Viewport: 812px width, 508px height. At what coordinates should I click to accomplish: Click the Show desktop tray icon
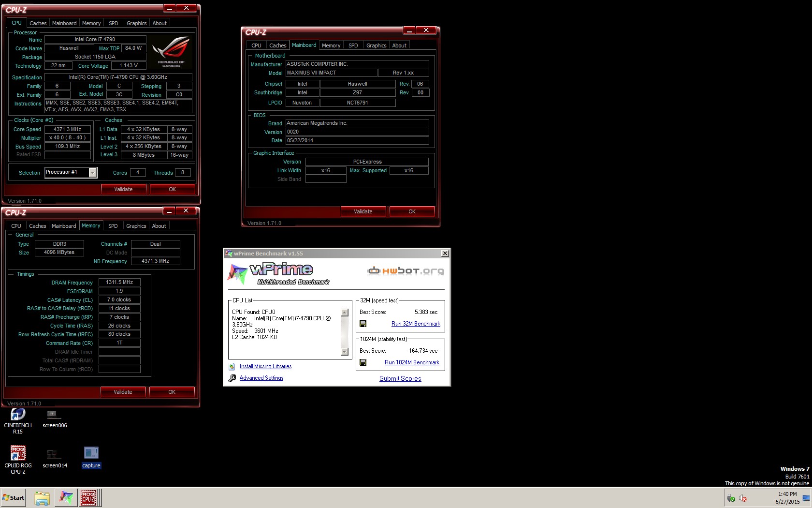point(806,498)
